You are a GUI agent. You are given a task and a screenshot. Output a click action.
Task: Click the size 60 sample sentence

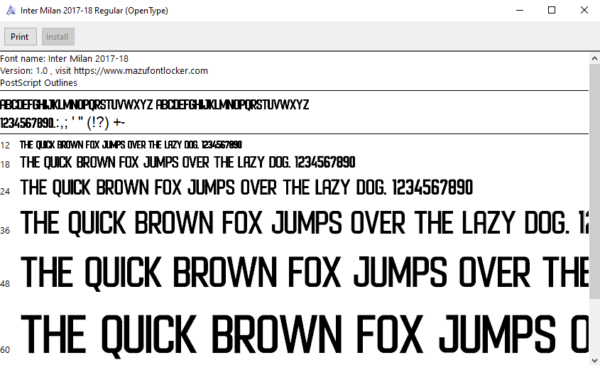click(304, 336)
